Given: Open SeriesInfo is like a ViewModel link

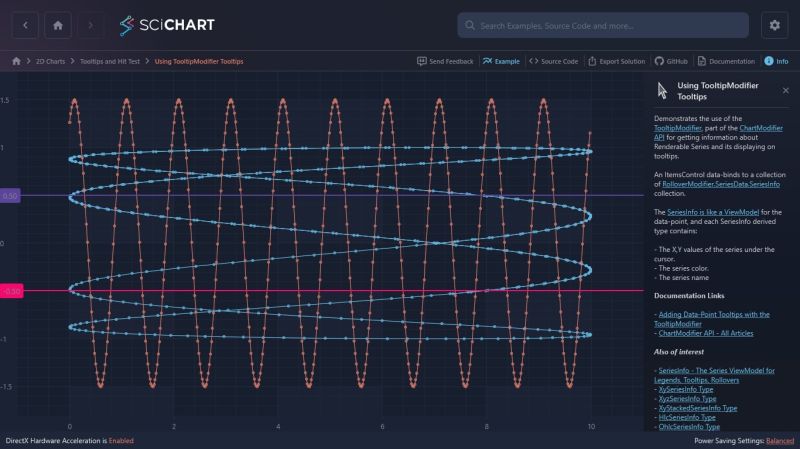Looking at the screenshot, I should (713, 212).
